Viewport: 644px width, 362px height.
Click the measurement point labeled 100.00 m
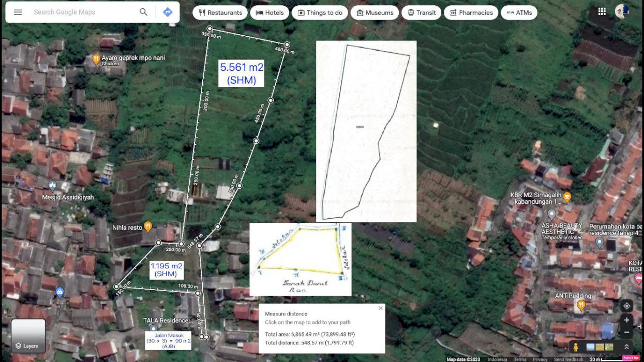click(198, 293)
